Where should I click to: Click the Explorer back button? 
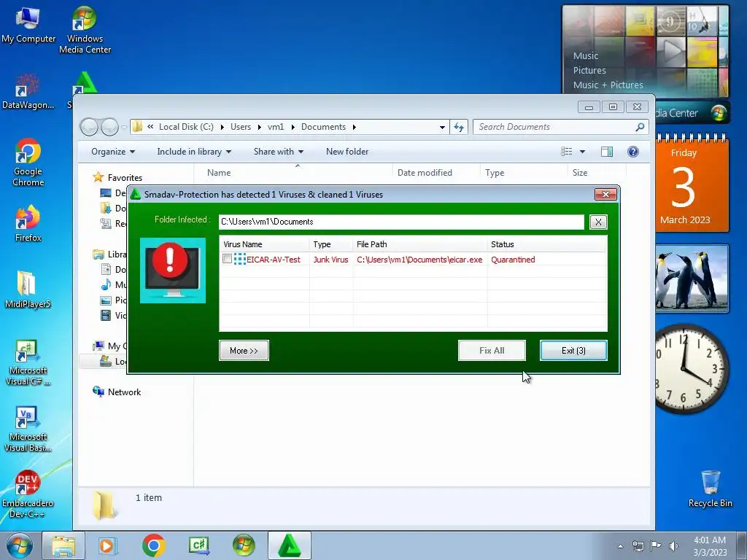(89, 127)
